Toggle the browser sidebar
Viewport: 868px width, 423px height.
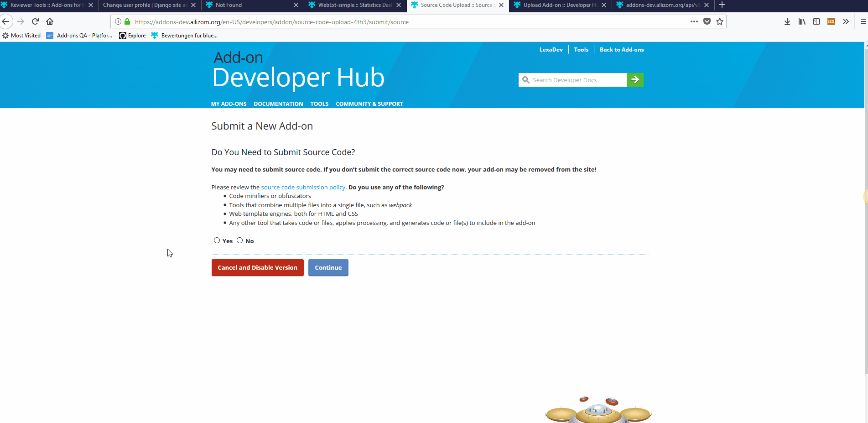(x=816, y=21)
